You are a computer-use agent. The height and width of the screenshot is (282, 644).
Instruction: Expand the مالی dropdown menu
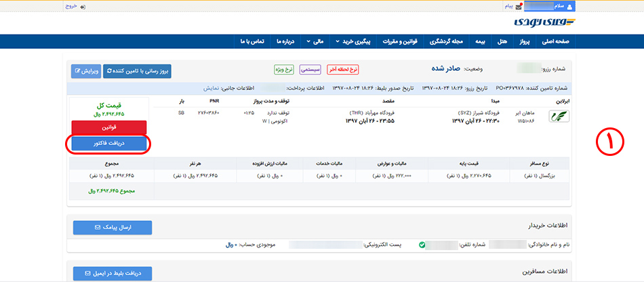(315, 41)
